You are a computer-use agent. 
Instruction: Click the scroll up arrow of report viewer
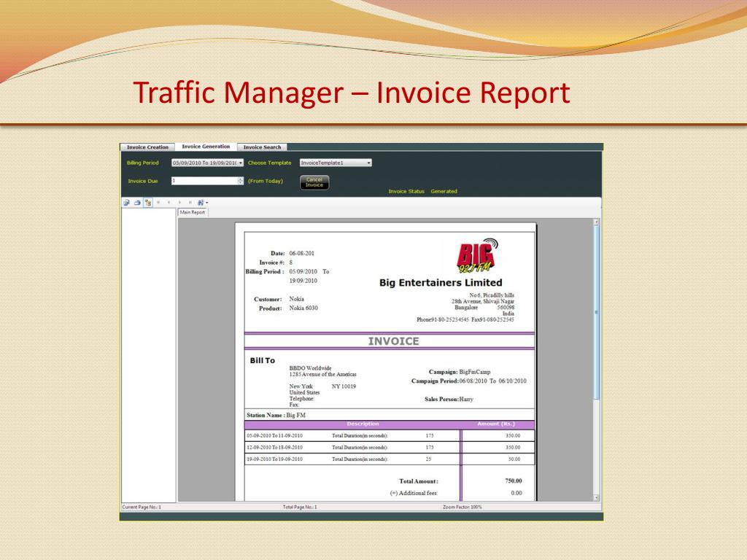pyautogui.click(x=596, y=222)
